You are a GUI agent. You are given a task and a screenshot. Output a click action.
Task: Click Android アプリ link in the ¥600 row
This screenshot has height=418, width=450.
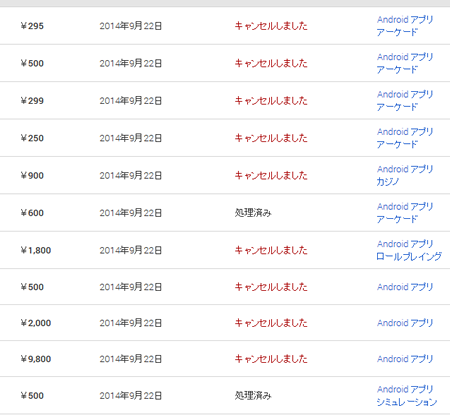click(x=405, y=207)
